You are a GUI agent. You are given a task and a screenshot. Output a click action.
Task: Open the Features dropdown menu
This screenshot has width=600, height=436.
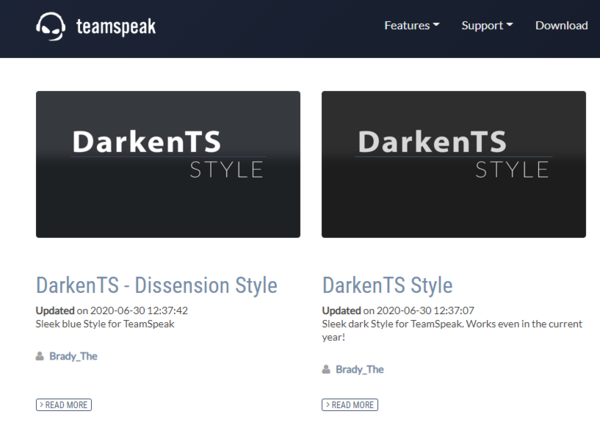[x=411, y=26]
